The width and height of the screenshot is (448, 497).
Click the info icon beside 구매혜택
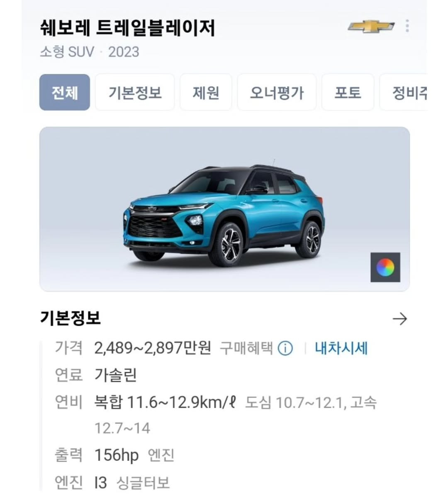(x=285, y=348)
